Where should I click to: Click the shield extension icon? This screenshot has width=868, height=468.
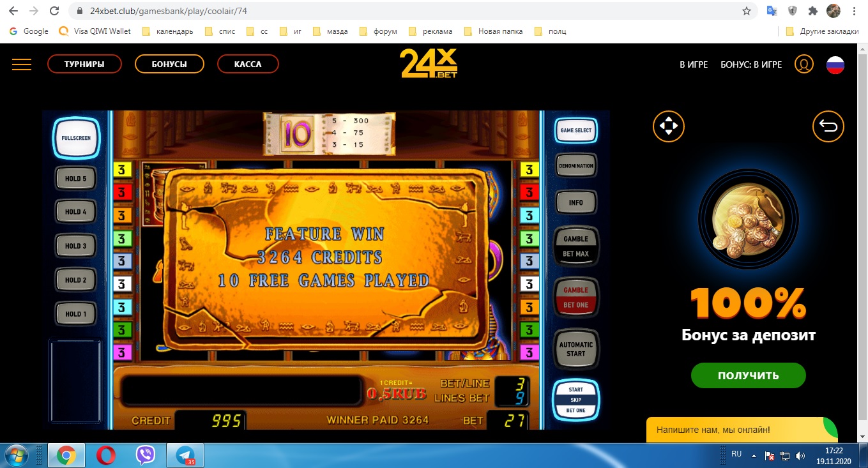[x=792, y=11]
